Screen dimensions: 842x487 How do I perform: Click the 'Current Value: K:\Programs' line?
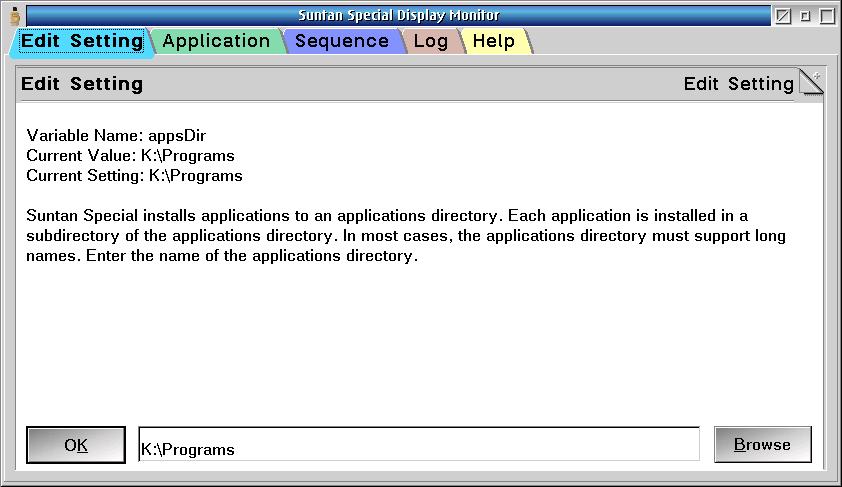(130, 156)
